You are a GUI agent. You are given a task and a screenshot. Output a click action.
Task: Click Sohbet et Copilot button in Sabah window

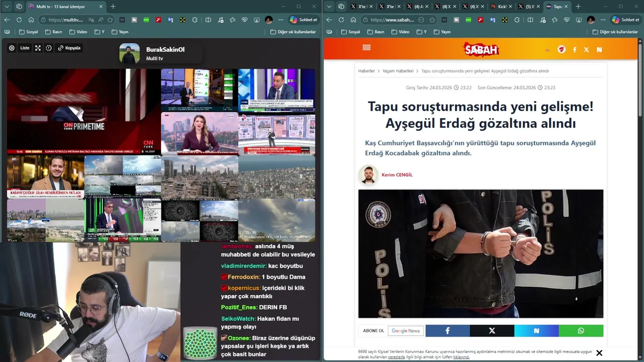pos(625,20)
